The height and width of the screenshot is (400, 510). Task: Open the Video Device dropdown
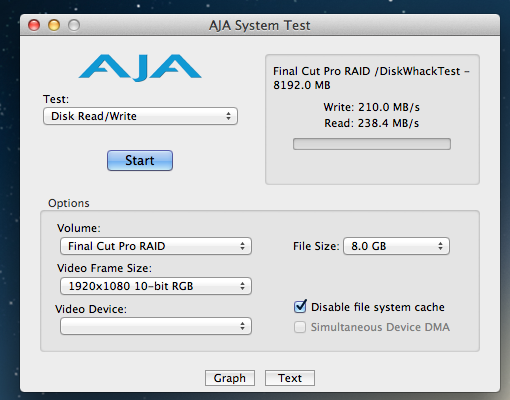156,326
